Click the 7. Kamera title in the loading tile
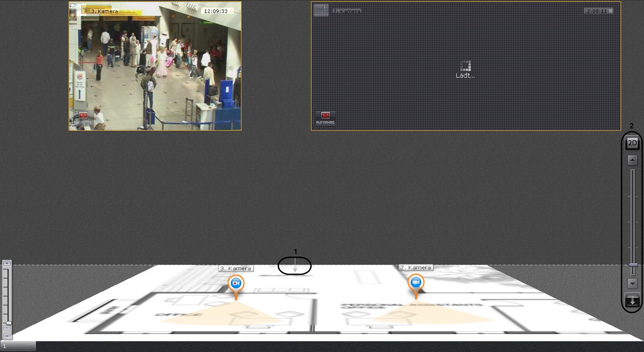The image size is (644, 352). tap(346, 11)
